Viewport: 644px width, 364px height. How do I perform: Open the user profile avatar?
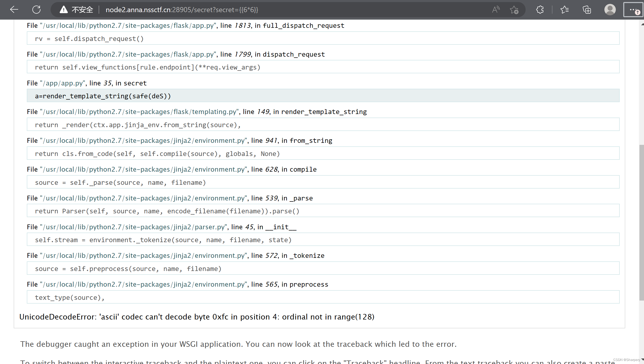pos(610,10)
